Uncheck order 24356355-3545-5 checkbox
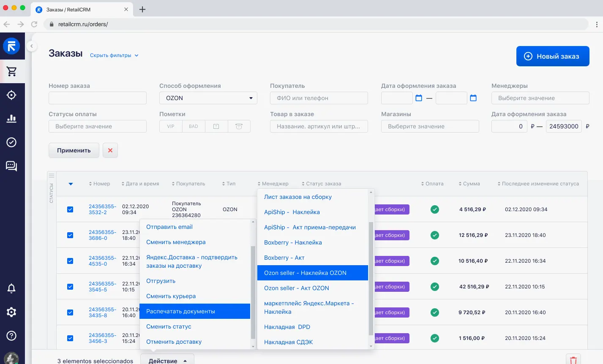The height and width of the screenshot is (364, 603). 70,287
